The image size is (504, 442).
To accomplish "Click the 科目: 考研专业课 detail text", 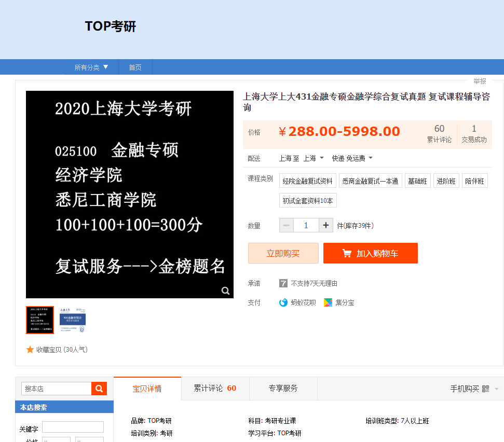I will (x=272, y=421).
